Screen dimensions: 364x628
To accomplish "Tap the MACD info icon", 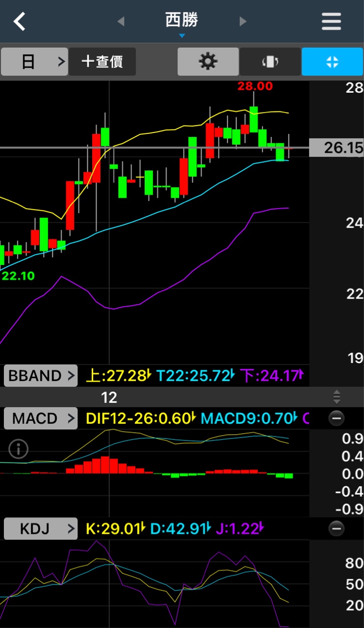I will 19,448.
